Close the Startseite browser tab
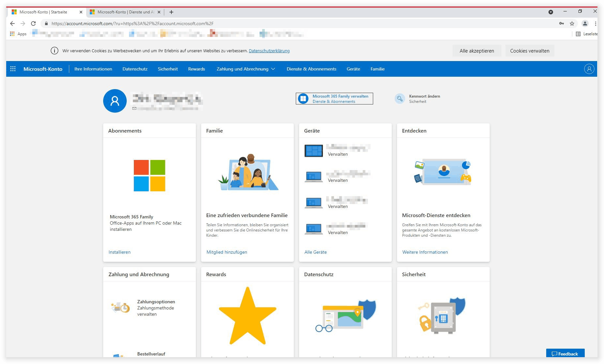Viewport: 604px width, 364px height. pyautogui.click(x=81, y=12)
